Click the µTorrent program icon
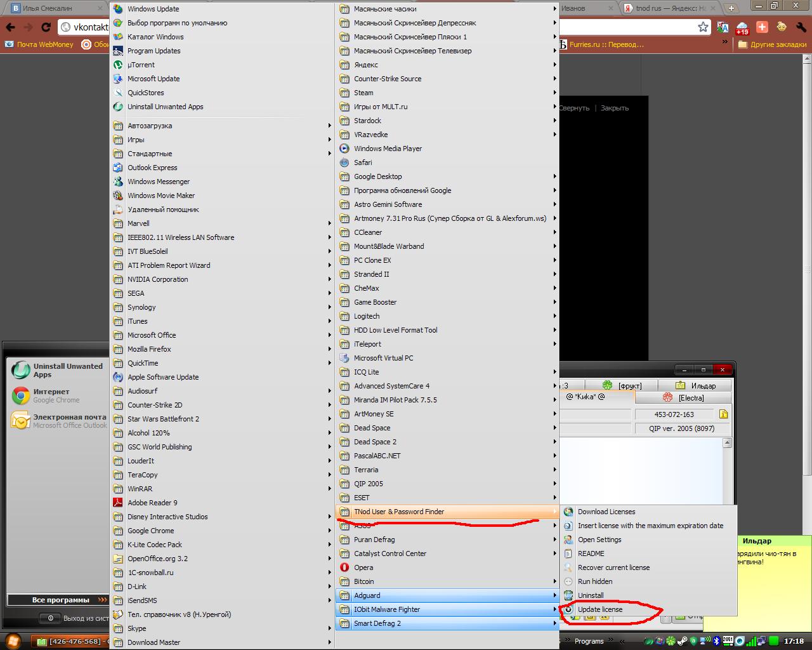 click(118, 65)
